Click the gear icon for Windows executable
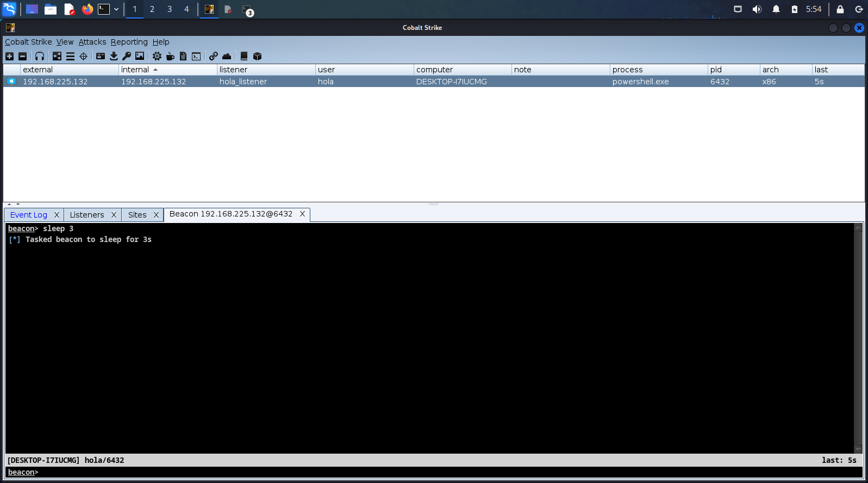 click(x=157, y=56)
